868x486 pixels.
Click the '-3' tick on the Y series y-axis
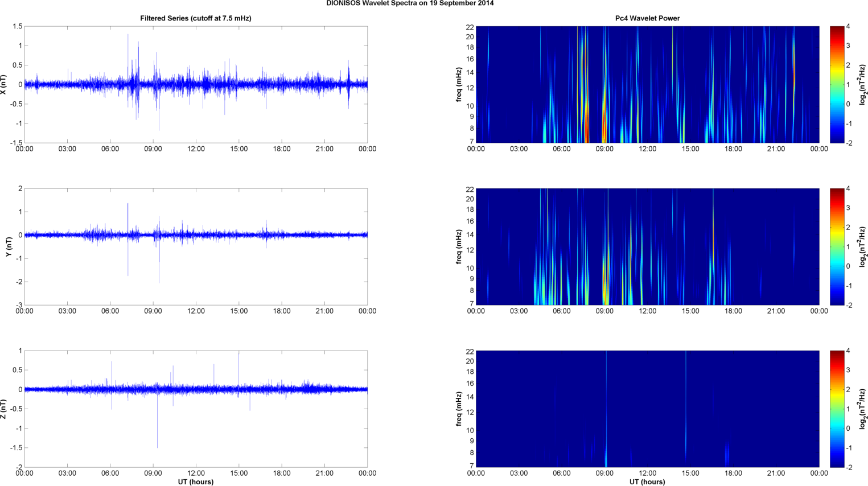tap(19, 305)
